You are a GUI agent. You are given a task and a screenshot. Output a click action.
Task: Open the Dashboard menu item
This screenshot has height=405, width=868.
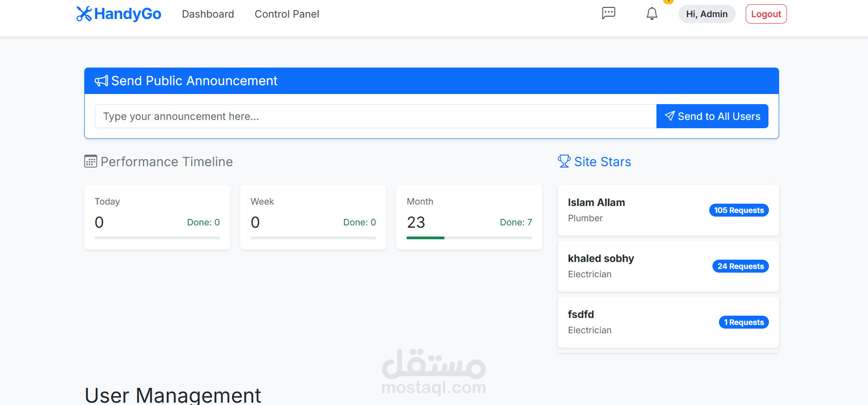pos(208,14)
